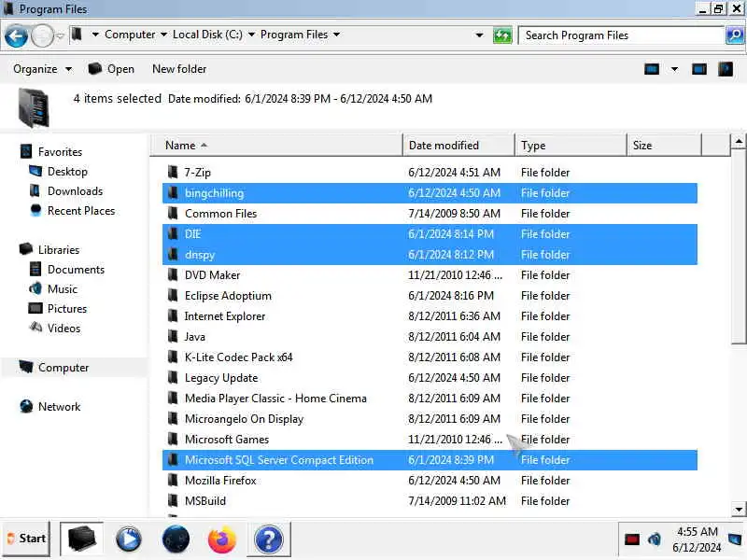Launch Firefox from the taskbar
This screenshot has width=747, height=560.
(222, 539)
